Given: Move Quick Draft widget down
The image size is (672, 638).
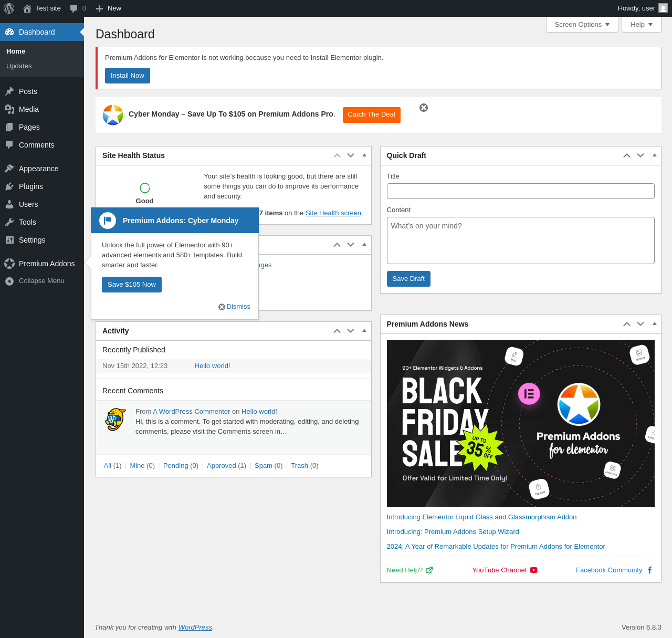Looking at the screenshot, I should tap(640, 155).
